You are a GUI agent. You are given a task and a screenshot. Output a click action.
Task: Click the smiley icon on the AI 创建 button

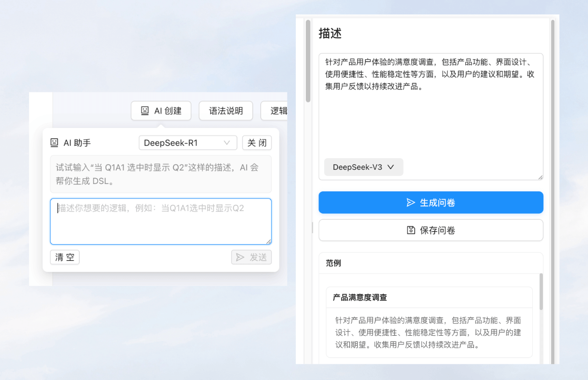point(145,111)
